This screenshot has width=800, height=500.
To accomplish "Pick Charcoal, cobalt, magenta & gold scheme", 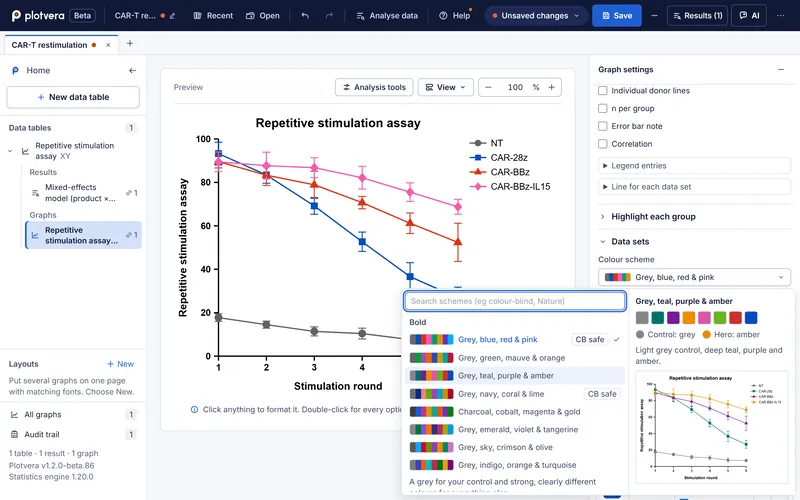I will (514, 412).
